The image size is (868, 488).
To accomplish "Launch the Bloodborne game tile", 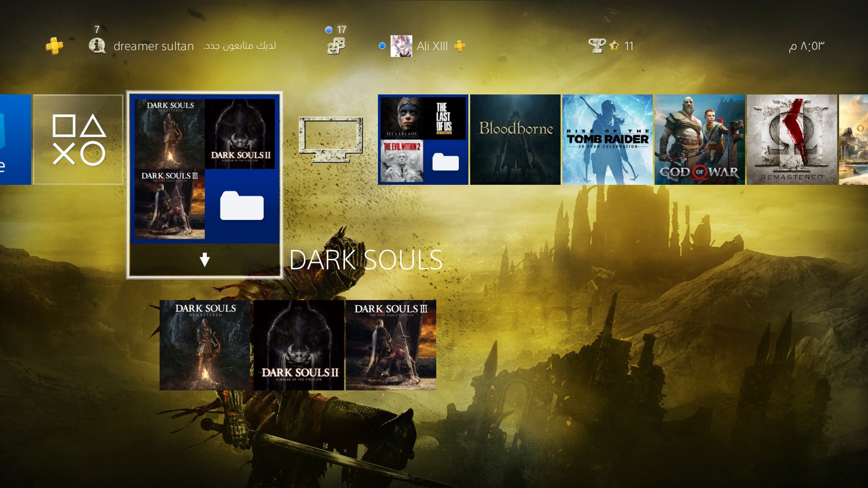I will [x=515, y=139].
